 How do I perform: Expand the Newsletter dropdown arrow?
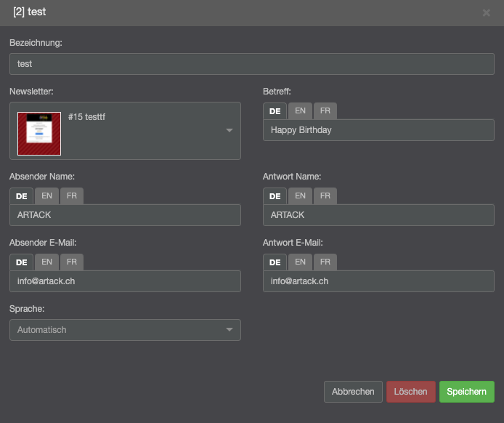(229, 131)
